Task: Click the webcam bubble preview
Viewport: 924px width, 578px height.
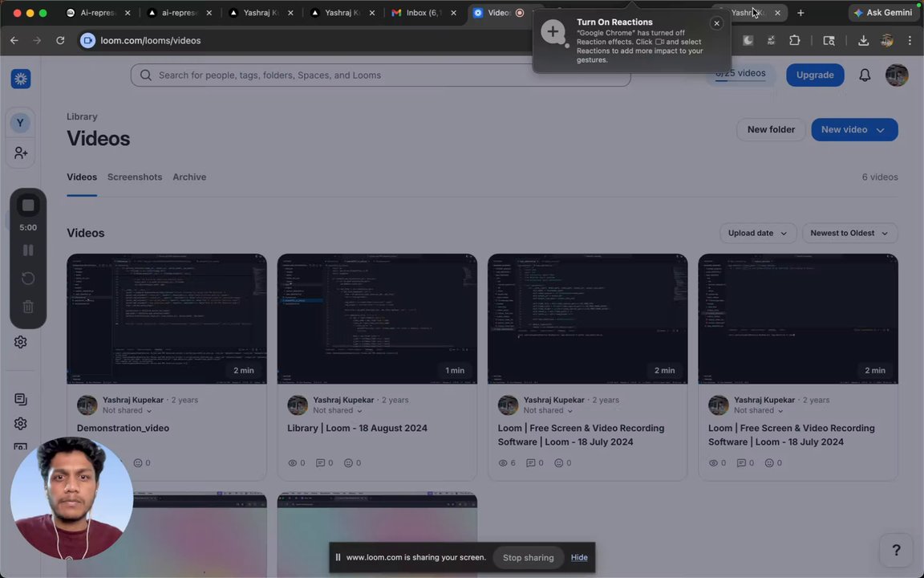Action: coord(71,499)
